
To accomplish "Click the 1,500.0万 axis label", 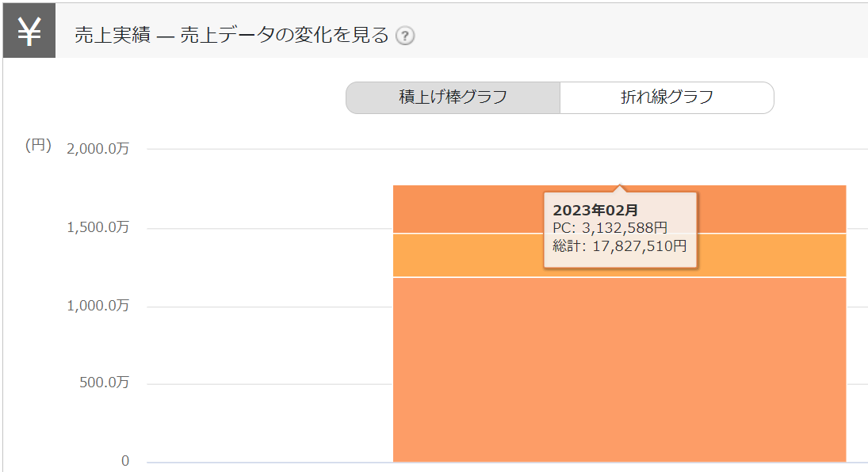I will click(98, 228).
